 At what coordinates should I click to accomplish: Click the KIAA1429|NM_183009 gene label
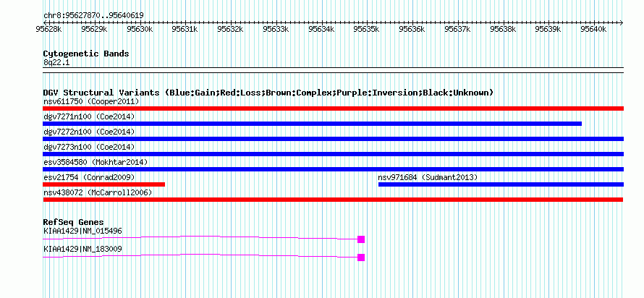(x=82, y=249)
